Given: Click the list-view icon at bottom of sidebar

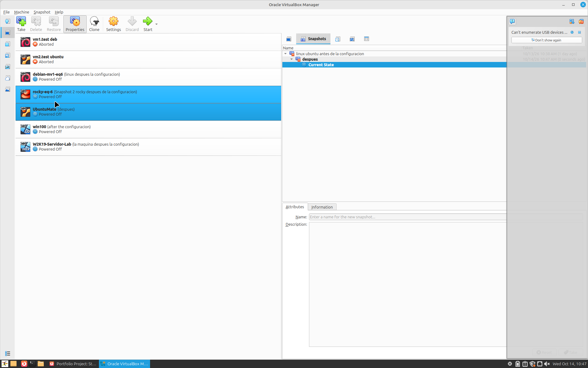Looking at the screenshot, I should click(x=8, y=354).
